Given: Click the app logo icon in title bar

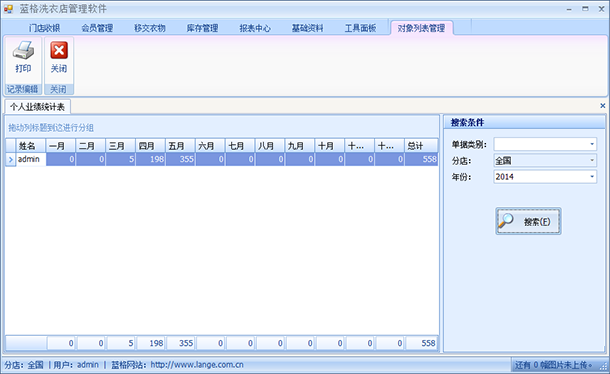Looking at the screenshot, I should pos(8,9).
